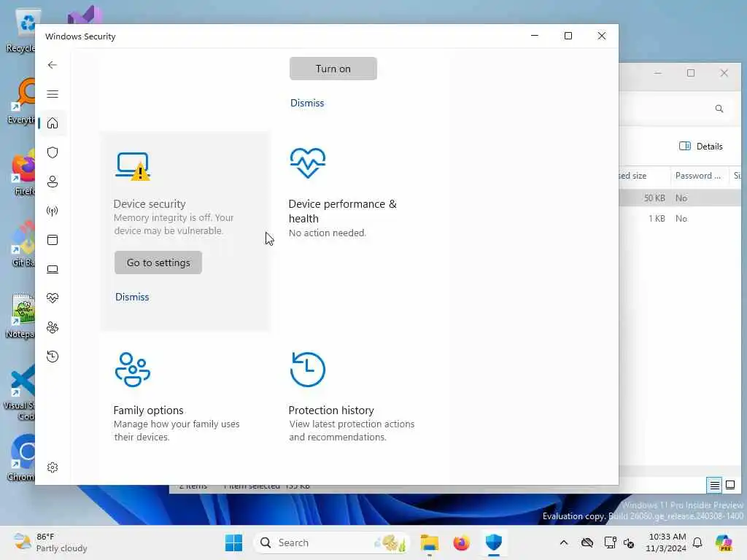Open the Windows Start menu
This screenshot has width=747, height=560.
[234, 542]
